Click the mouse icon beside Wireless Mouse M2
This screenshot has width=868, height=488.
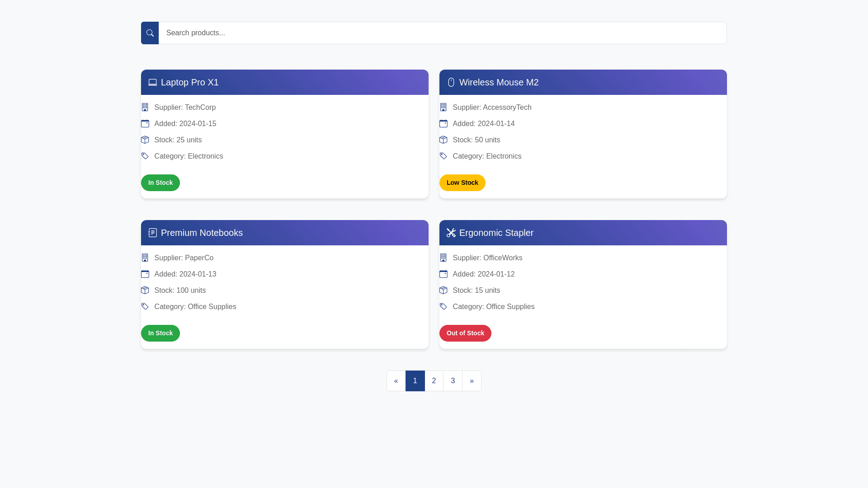pos(451,82)
